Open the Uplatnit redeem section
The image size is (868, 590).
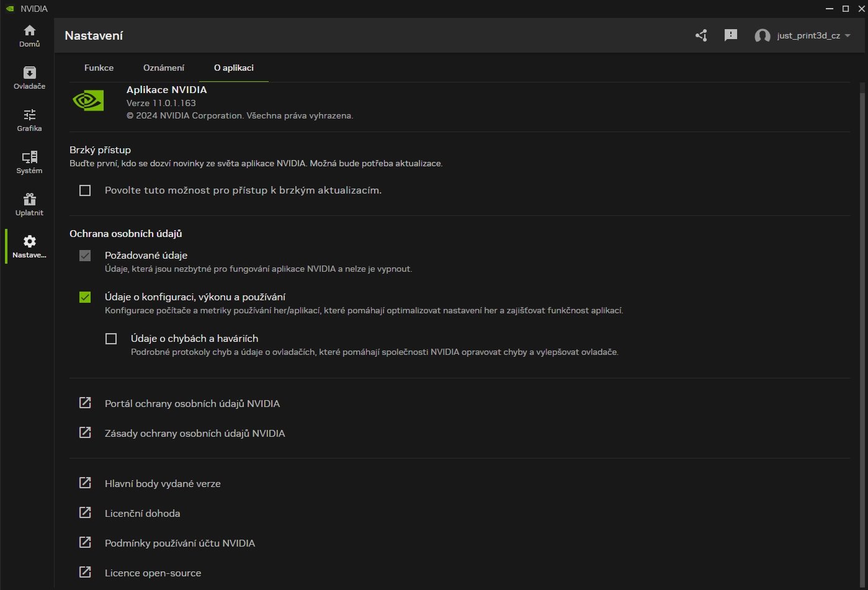pos(29,203)
